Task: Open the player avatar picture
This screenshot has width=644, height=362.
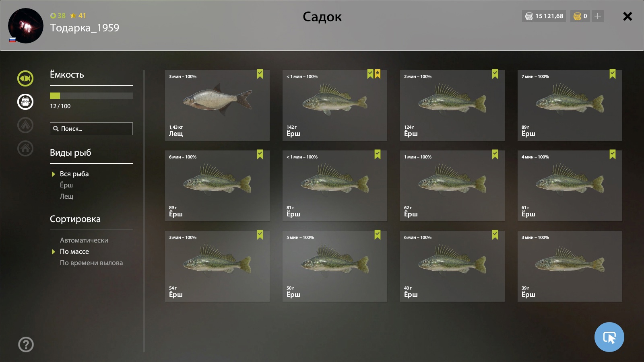Action: click(26, 26)
